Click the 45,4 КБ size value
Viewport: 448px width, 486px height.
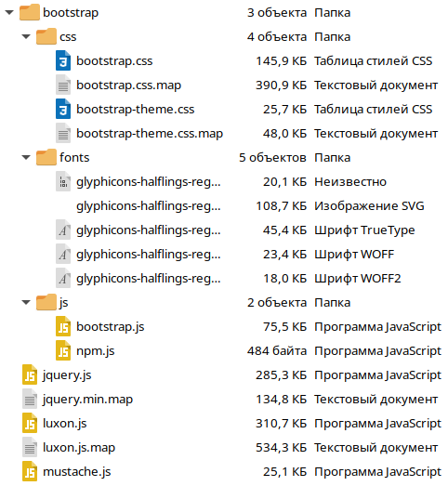click(x=285, y=230)
